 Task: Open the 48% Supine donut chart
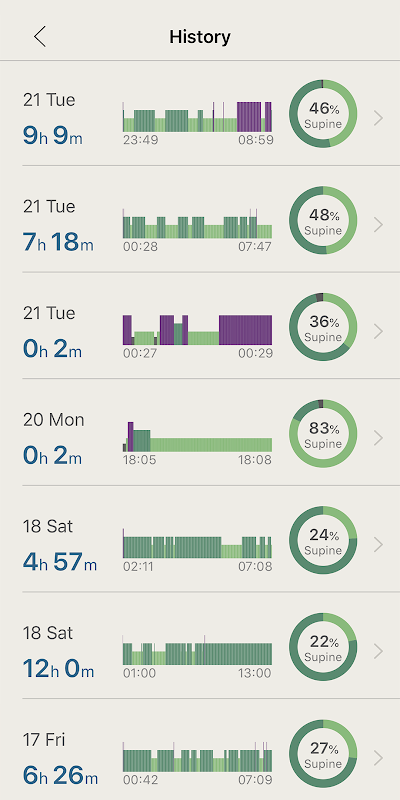(323, 220)
